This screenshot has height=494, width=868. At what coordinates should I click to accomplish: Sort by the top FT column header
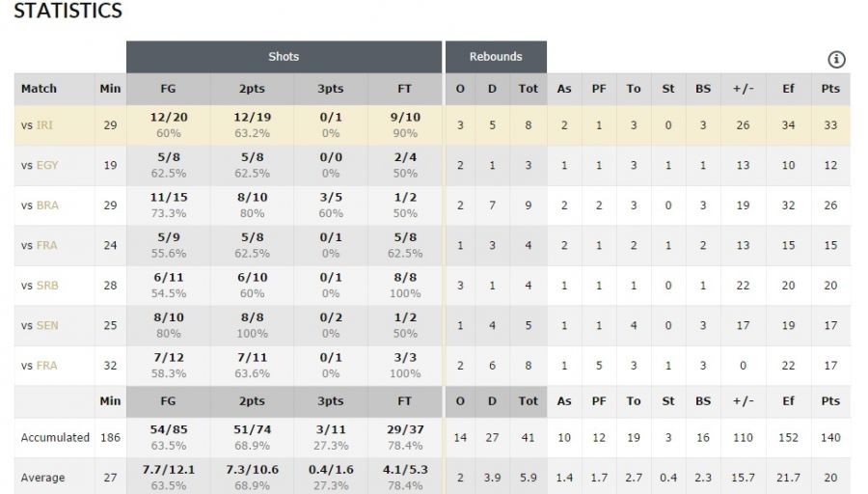404,89
